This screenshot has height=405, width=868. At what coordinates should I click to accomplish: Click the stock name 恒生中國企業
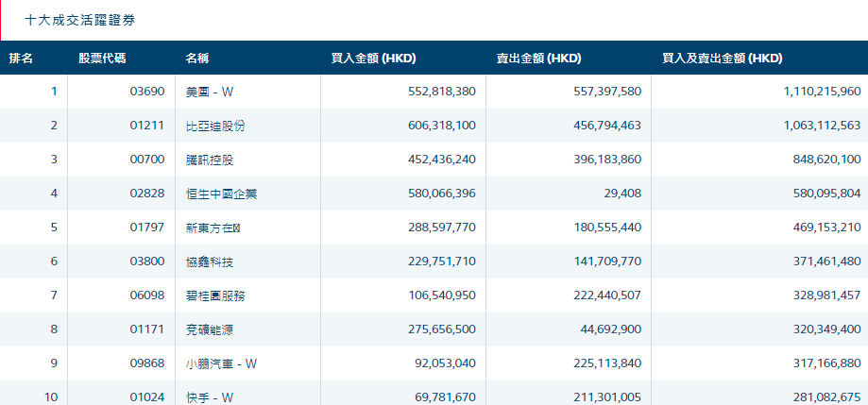(x=221, y=194)
